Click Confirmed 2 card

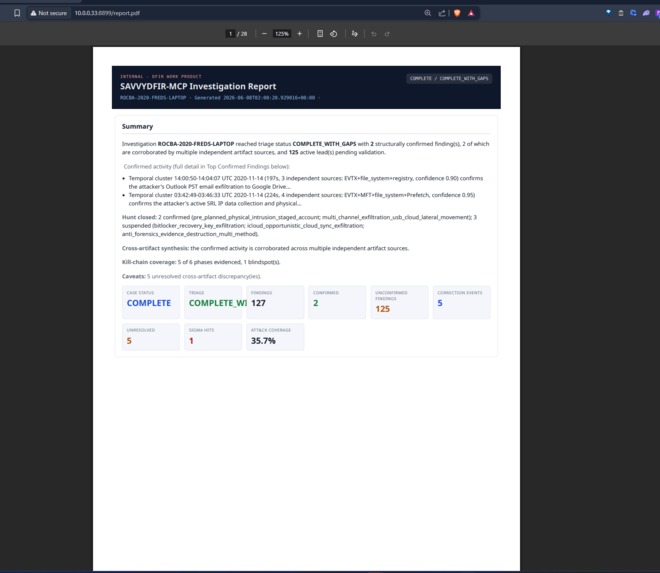337,302
